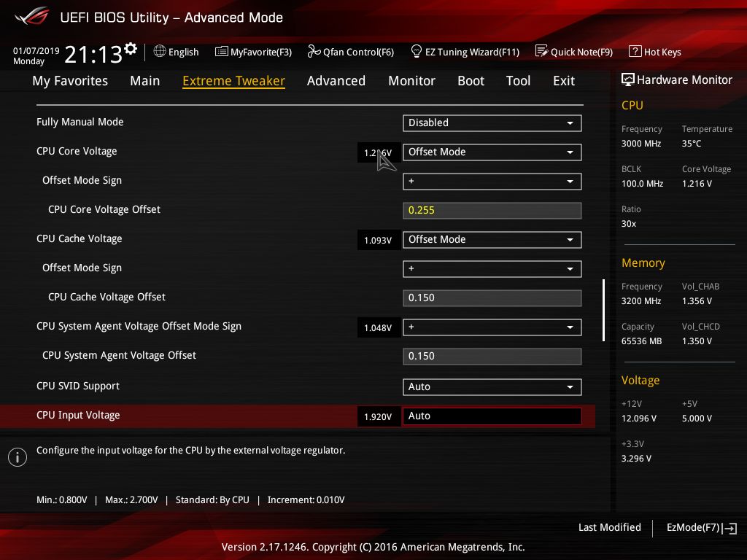Click the settings list scrollbar

tap(603, 310)
